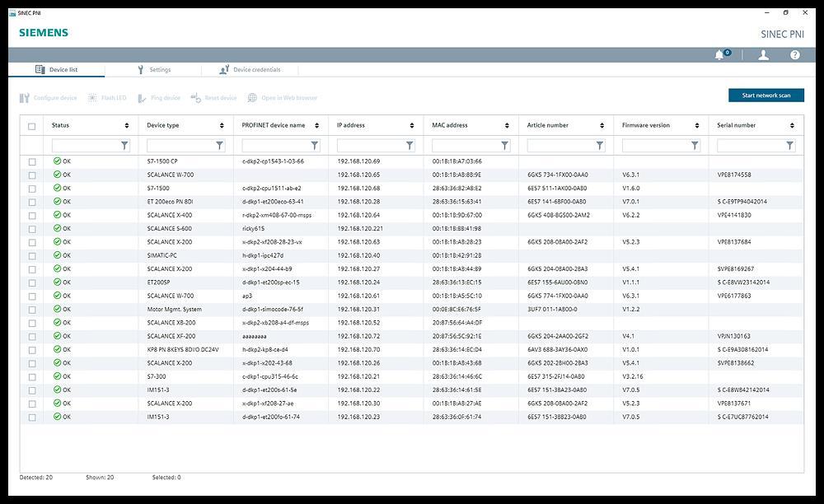Click device name c-dkp2-cpu1511-ab-e2

272,188
